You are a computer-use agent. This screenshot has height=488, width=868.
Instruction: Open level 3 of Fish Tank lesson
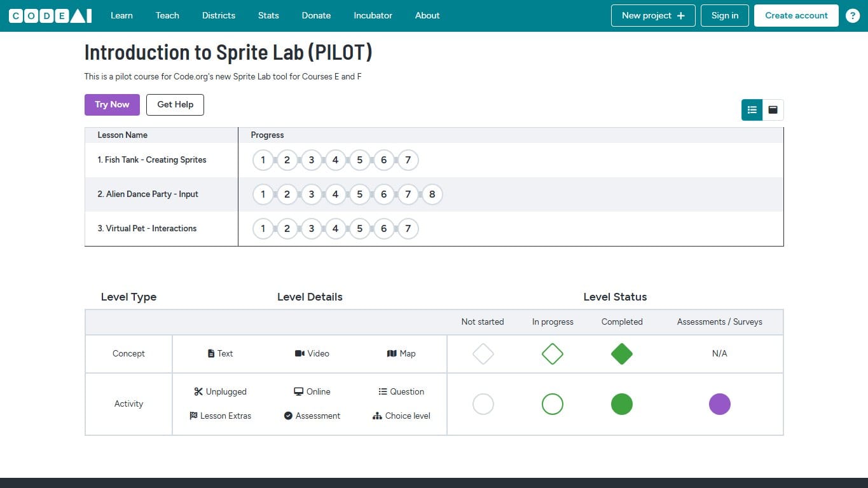click(x=312, y=160)
